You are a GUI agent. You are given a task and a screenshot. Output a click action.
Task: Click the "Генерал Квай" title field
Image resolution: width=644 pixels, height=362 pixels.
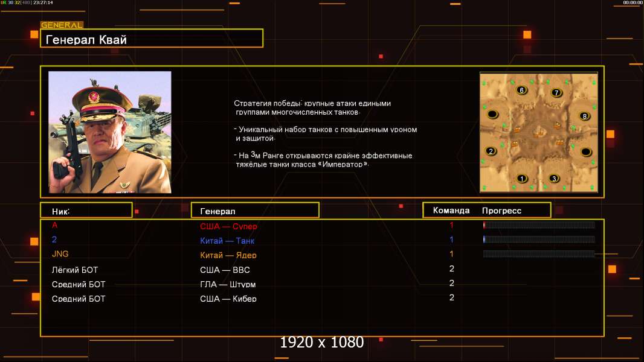(151, 39)
